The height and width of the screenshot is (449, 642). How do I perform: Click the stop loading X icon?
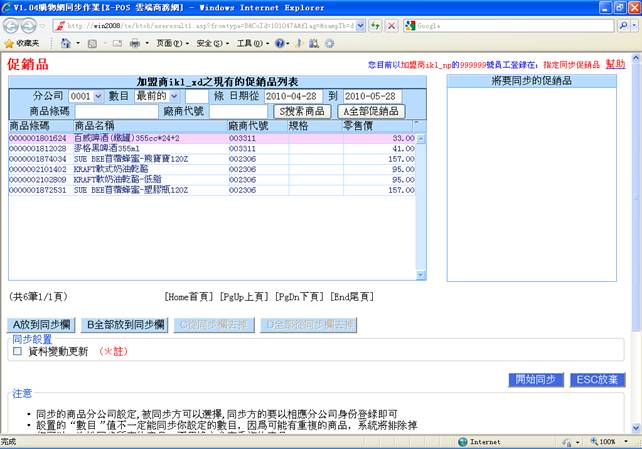(390, 25)
